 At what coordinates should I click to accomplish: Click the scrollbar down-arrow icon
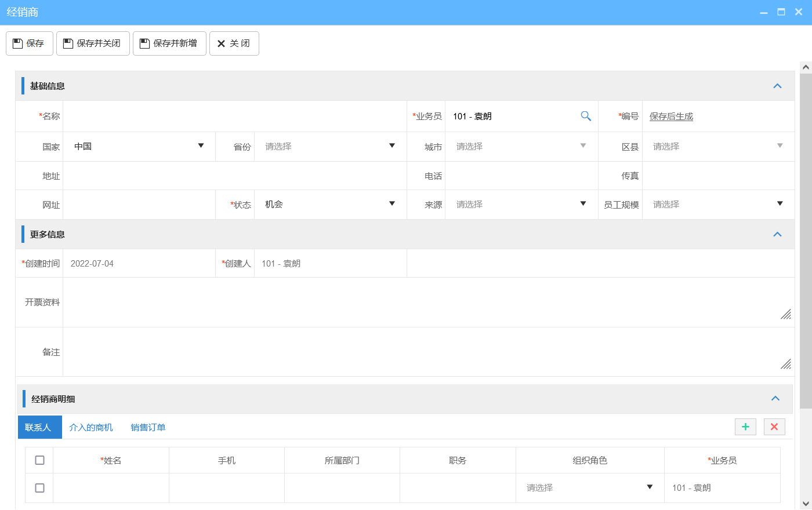[x=806, y=503]
